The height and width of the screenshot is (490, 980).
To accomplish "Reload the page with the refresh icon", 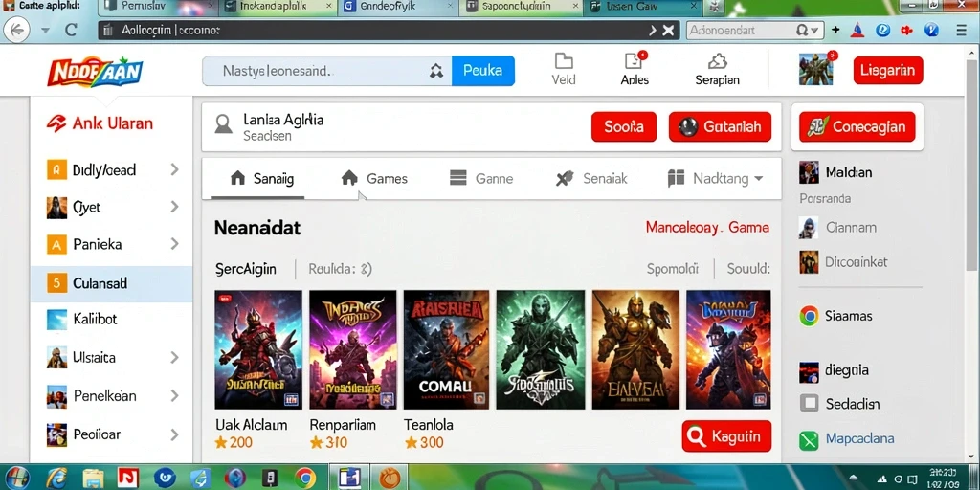I will [71, 30].
